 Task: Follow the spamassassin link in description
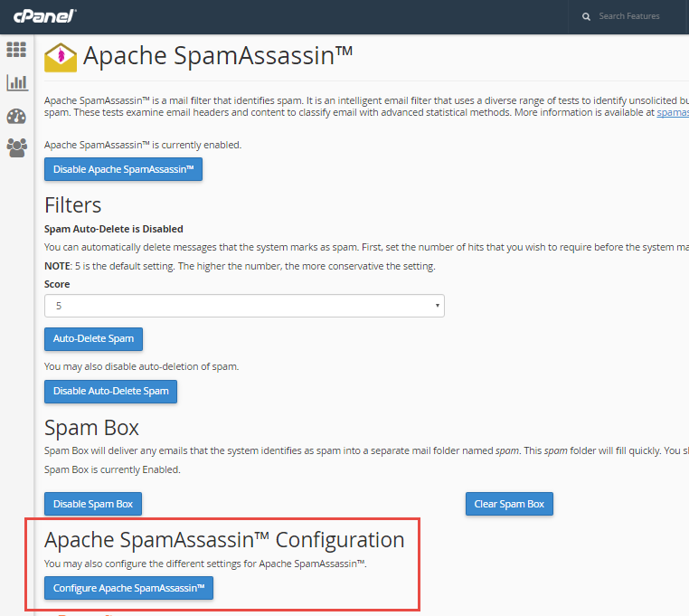[x=672, y=113]
